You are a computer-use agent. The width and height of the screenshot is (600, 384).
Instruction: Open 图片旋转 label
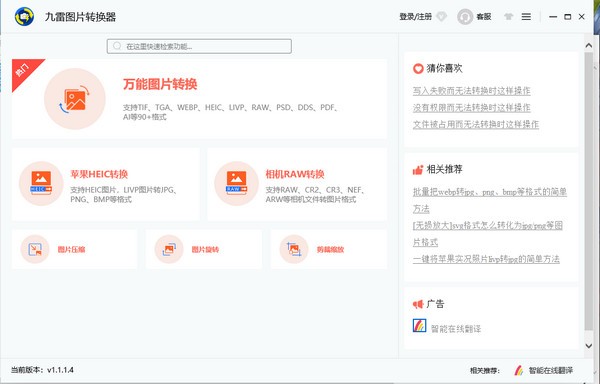pyautogui.click(x=205, y=250)
